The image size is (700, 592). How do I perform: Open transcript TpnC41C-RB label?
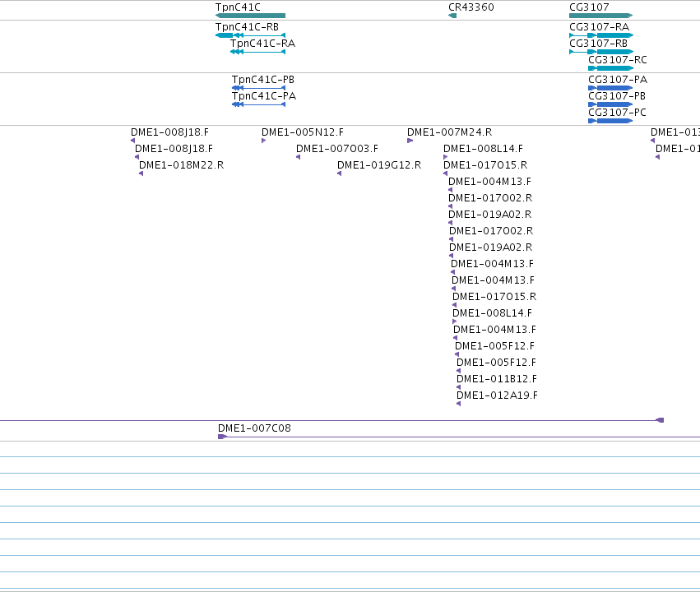[x=247, y=27]
